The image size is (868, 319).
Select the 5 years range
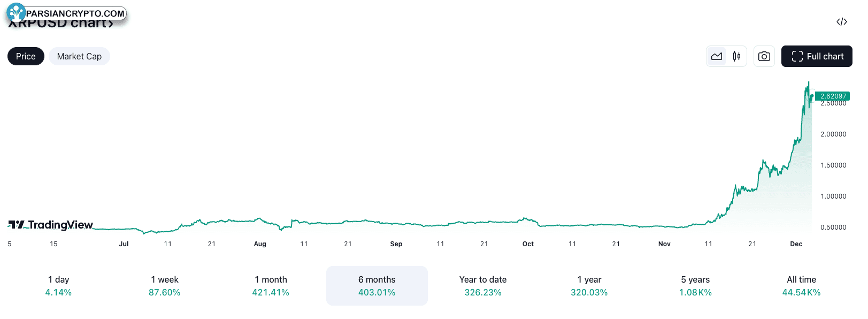coord(695,286)
